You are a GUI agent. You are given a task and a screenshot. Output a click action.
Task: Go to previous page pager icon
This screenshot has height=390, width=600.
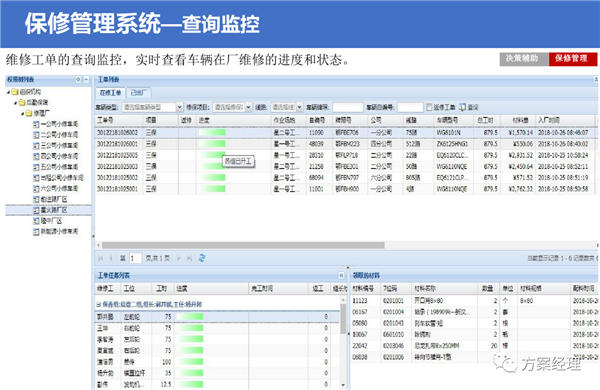111,258
